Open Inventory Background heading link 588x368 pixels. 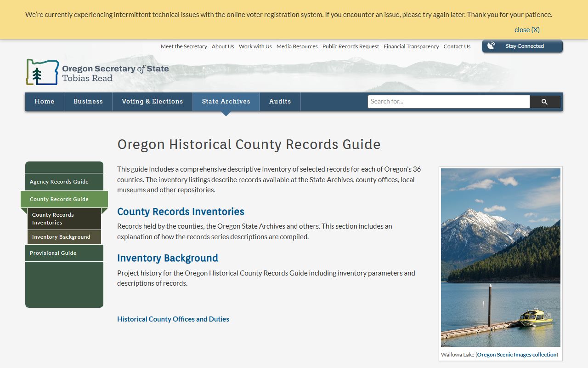168,258
